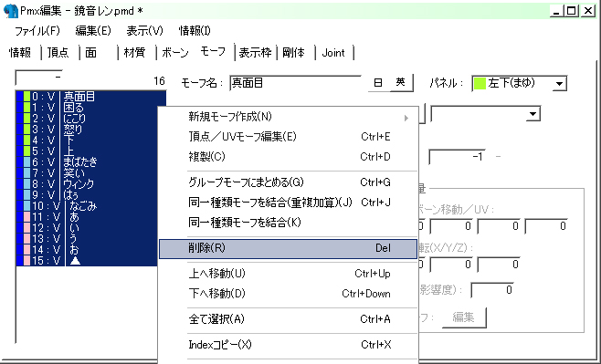Click the 英 language button
Viewport: 601px width, 364px height.
pyautogui.click(x=401, y=82)
